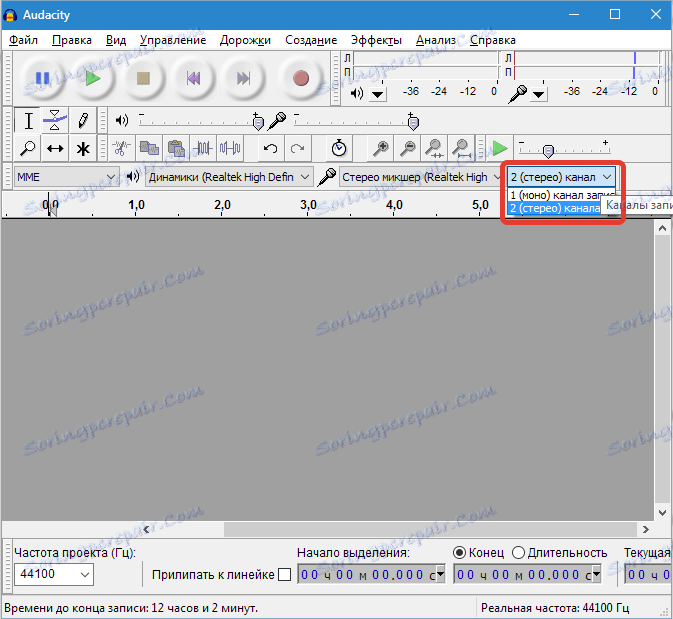
Task: Choose 2 (стерео) канала option in list
Action: pos(555,208)
